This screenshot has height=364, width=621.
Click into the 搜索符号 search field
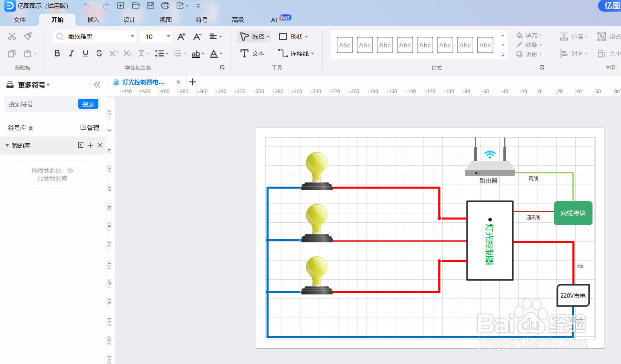click(41, 104)
